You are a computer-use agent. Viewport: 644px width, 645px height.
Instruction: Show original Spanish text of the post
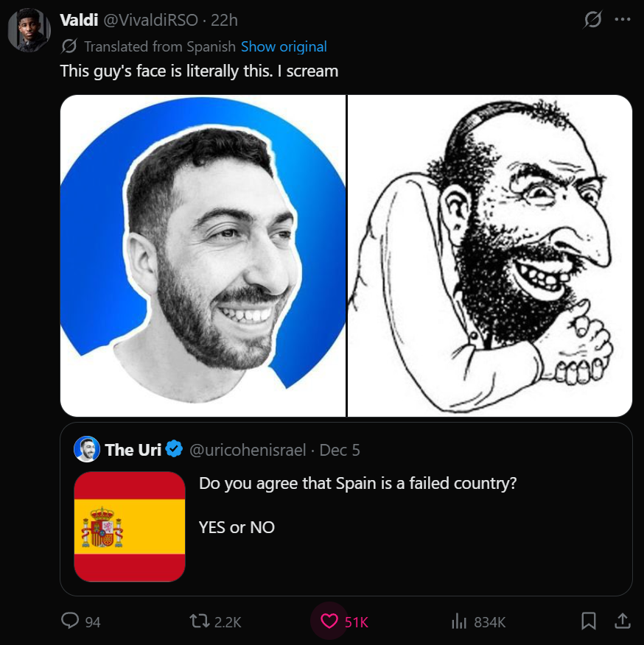coord(284,46)
